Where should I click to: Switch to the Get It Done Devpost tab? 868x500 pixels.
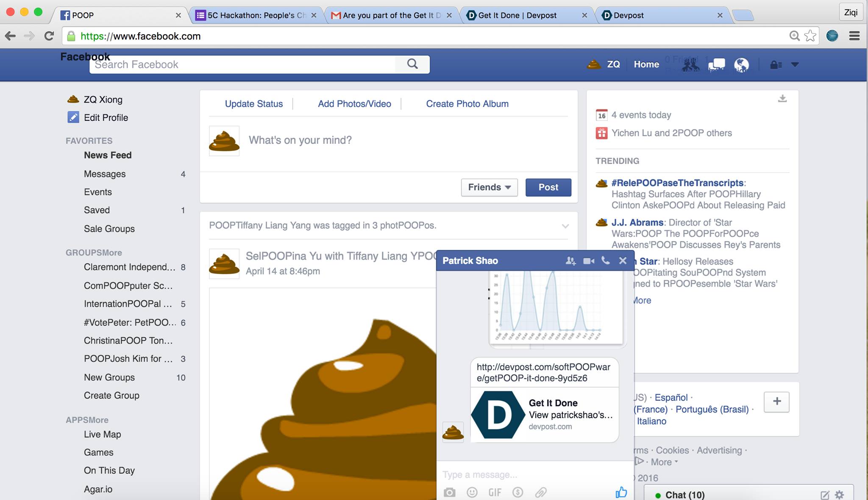[517, 16]
